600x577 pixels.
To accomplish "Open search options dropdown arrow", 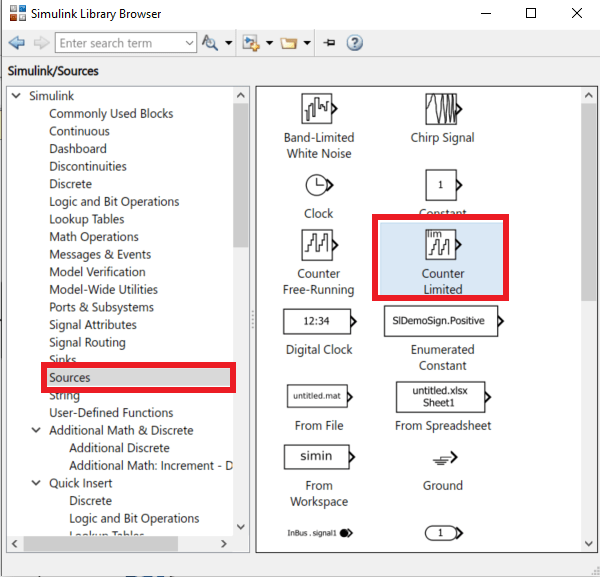I will 228,43.
